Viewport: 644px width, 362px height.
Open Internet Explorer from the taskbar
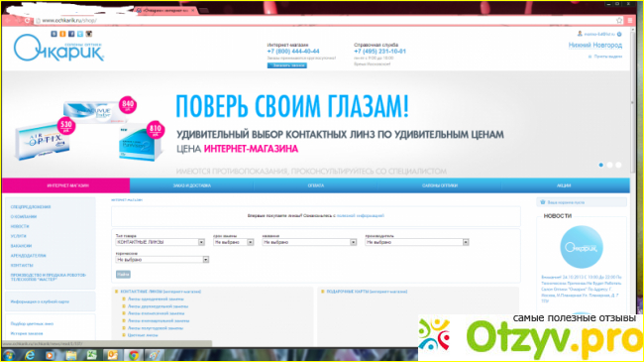coord(30,355)
